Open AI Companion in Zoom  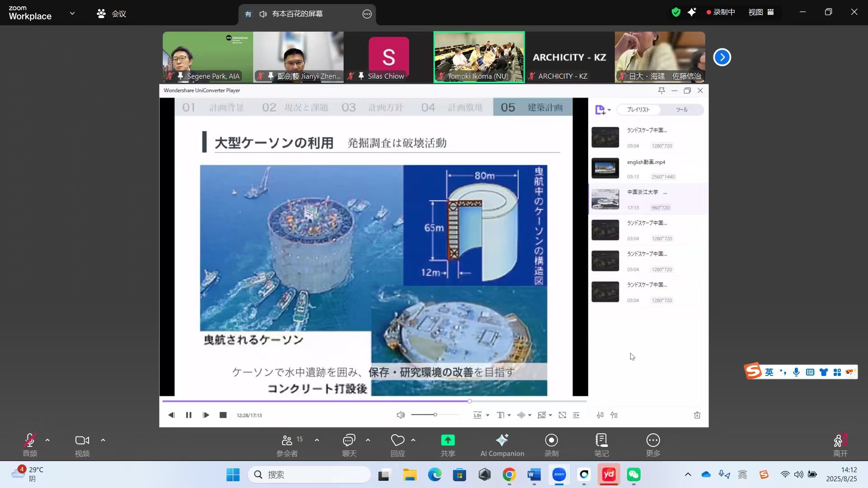(x=502, y=444)
